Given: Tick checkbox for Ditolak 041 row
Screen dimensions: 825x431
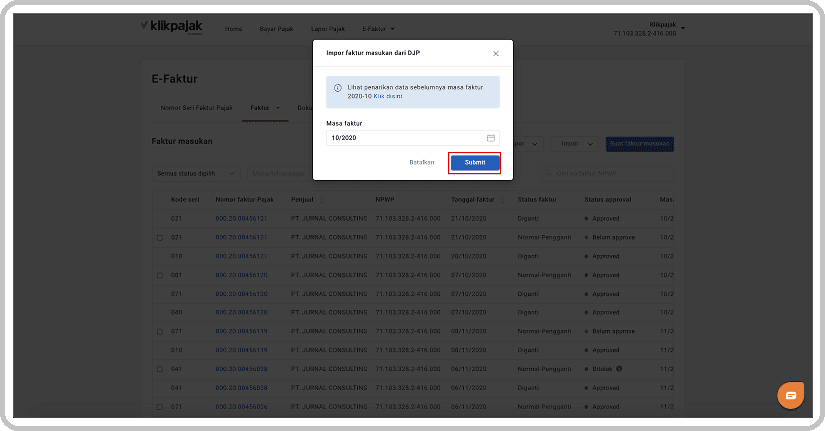Looking at the screenshot, I should tap(160, 369).
